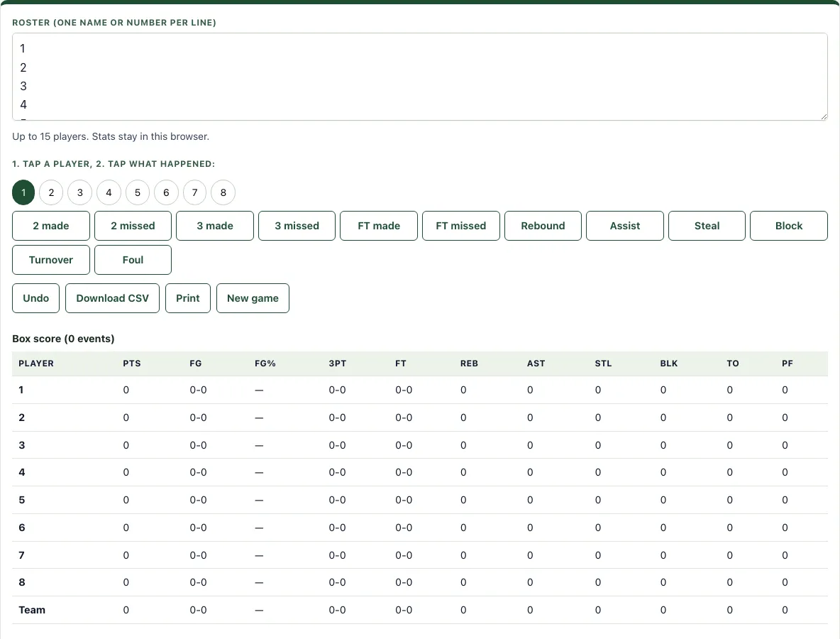Image resolution: width=840 pixels, height=639 pixels.
Task: Click the ROSTER label above textarea
Action: pos(114,23)
